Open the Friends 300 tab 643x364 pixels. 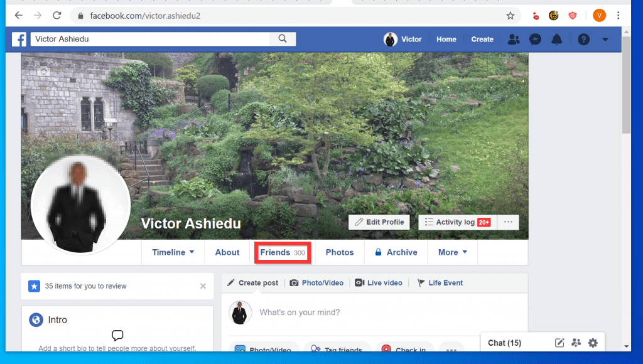283,252
